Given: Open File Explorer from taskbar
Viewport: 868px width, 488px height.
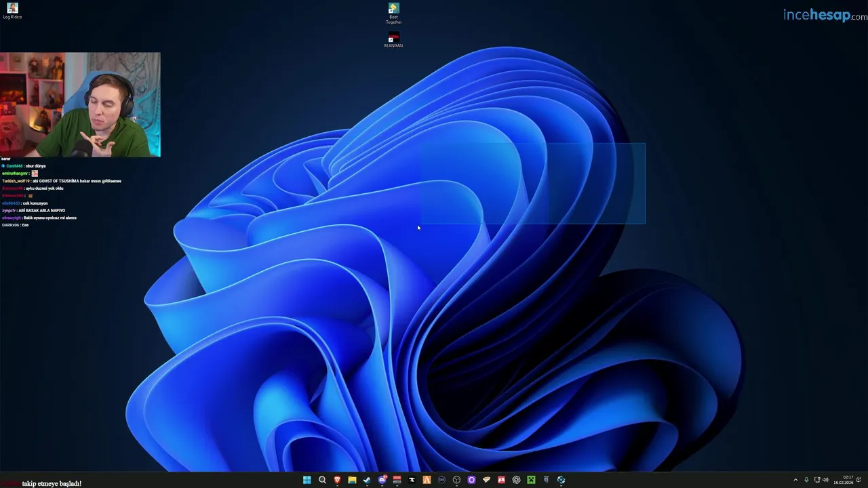Looking at the screenshot, I should [352, 480].
